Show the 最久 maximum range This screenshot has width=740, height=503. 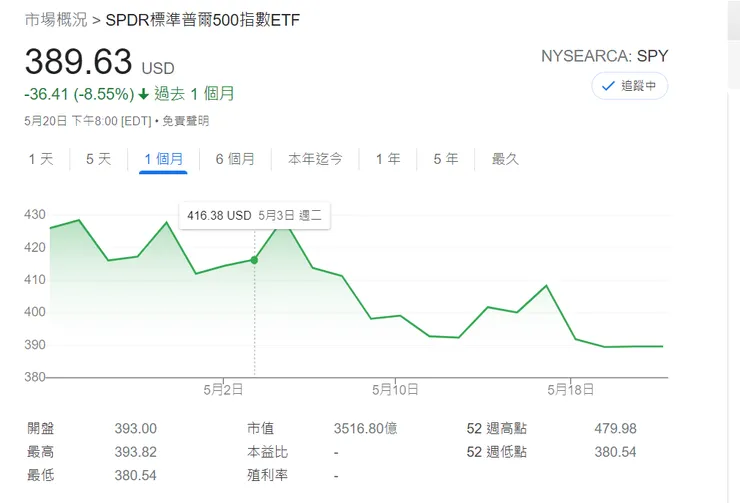505,159
